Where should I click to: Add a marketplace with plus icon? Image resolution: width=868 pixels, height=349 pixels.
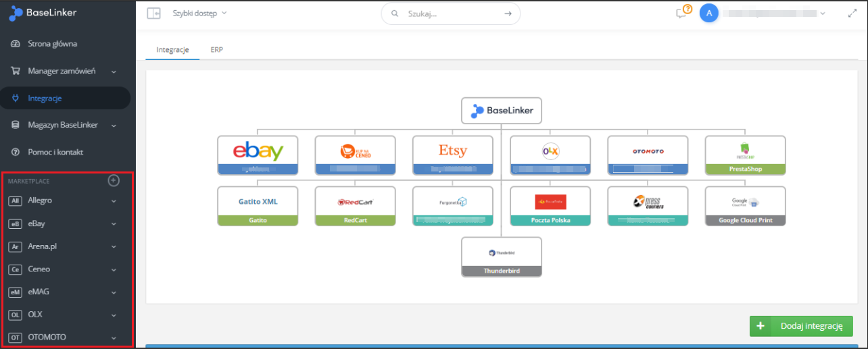114,180
